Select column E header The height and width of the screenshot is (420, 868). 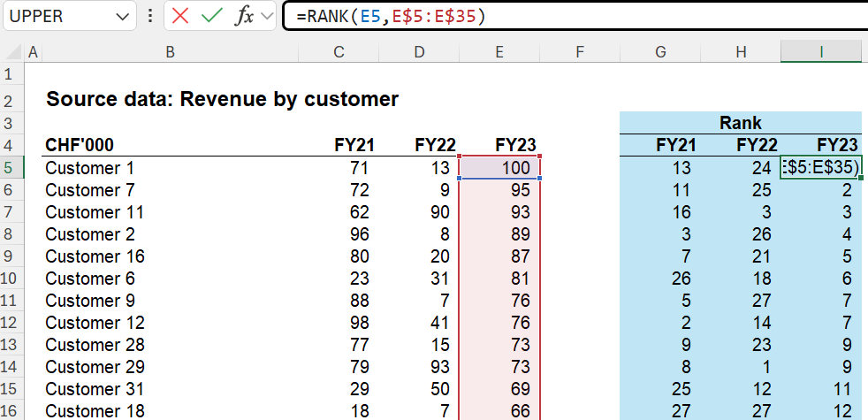click(499, 52)
